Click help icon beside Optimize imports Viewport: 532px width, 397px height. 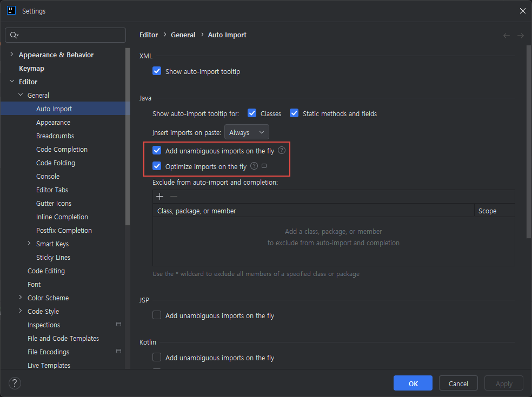click(x=254, y=166)
